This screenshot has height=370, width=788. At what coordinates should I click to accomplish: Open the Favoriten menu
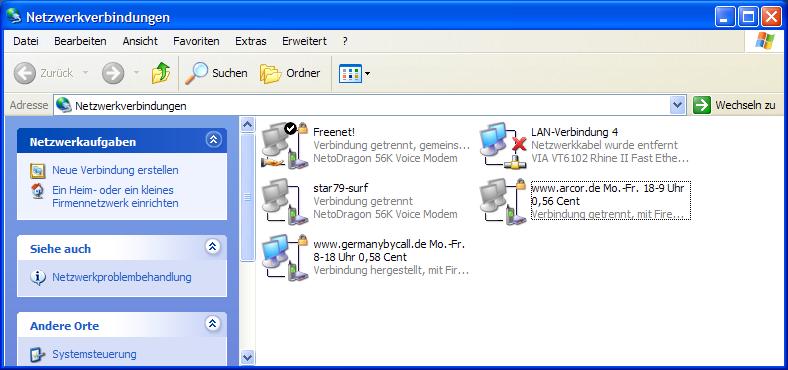(196, 41)
